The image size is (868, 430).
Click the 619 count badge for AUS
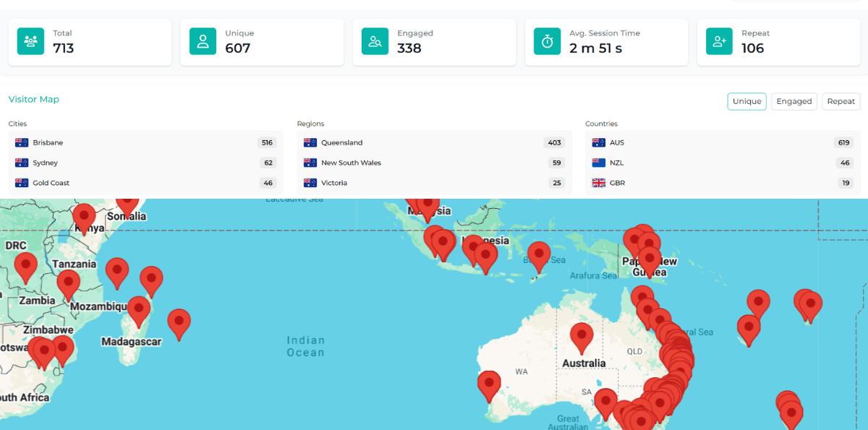click(x=844, y=142)
